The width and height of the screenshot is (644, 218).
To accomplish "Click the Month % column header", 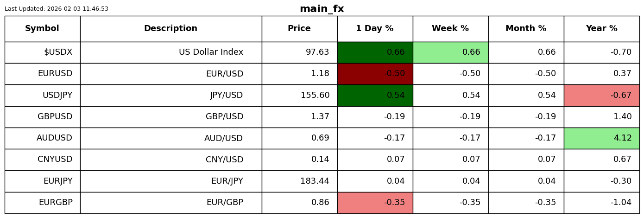I will point(526,29).
